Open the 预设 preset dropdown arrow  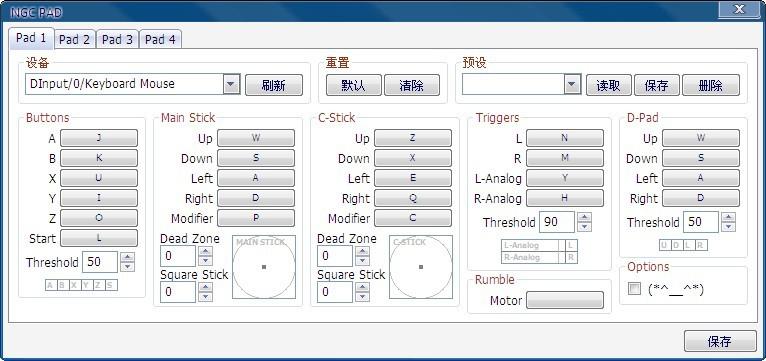572,85
